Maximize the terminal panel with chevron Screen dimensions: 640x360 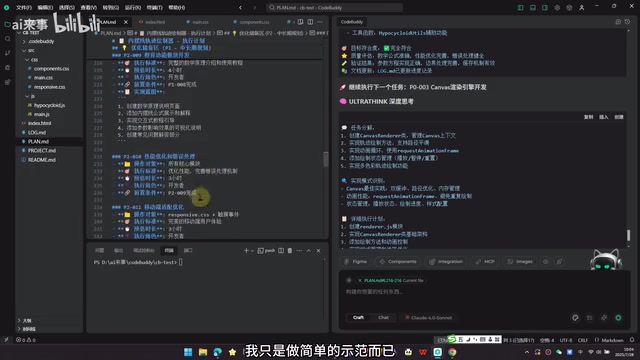[309, 251]
